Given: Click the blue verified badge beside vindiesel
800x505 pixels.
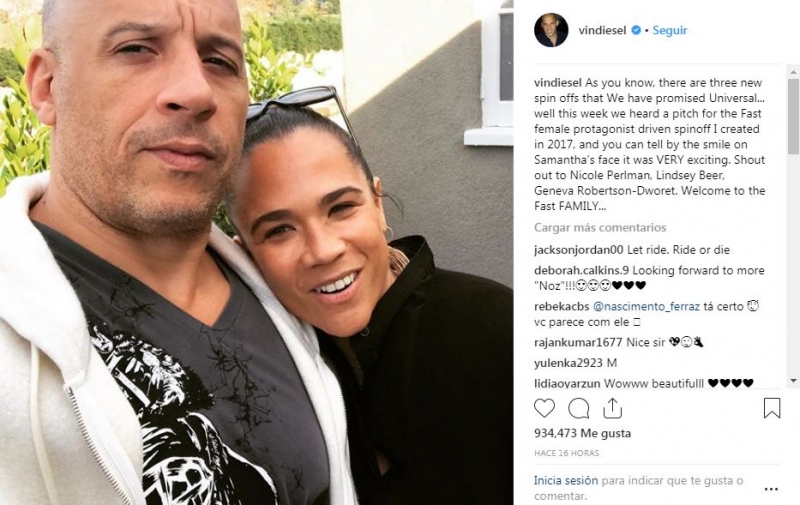Looking at the screenshot, I should (x=636, y=30).
